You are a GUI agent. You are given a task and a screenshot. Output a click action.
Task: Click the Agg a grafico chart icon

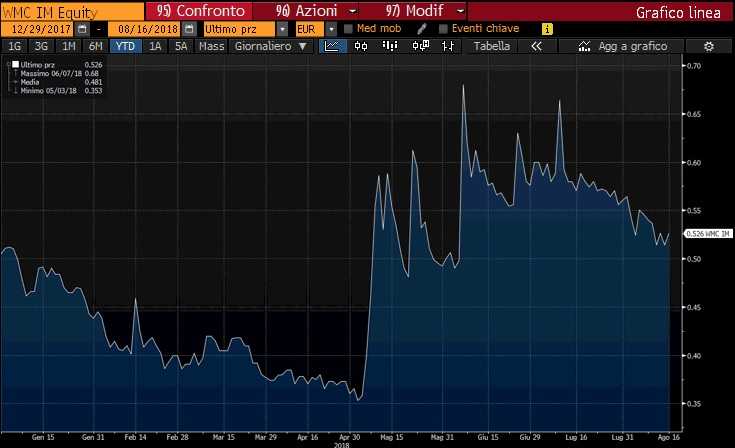(584, 46)
